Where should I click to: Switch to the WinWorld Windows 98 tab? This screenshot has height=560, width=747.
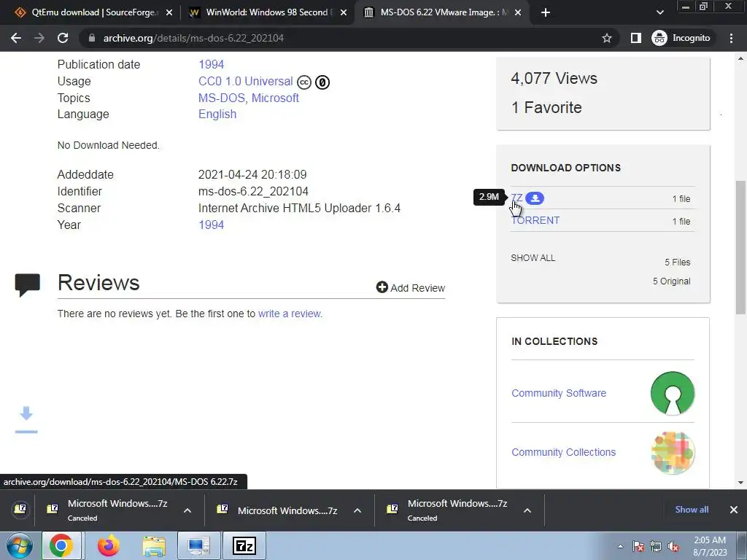[267, 12]
